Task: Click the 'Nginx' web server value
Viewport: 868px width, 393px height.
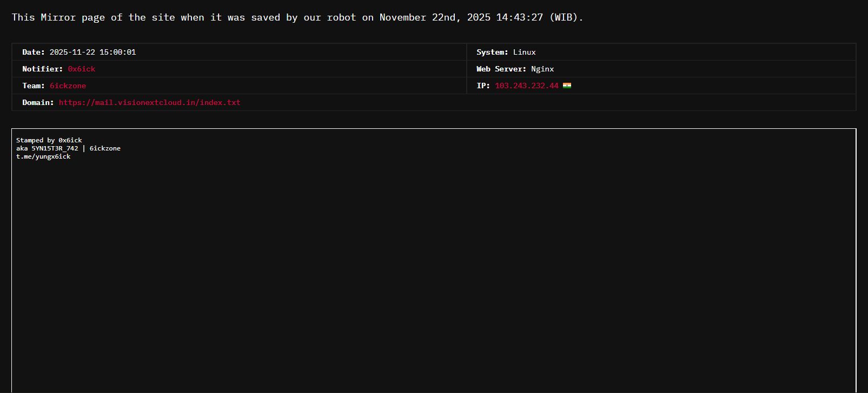Action: coord(542,69)
